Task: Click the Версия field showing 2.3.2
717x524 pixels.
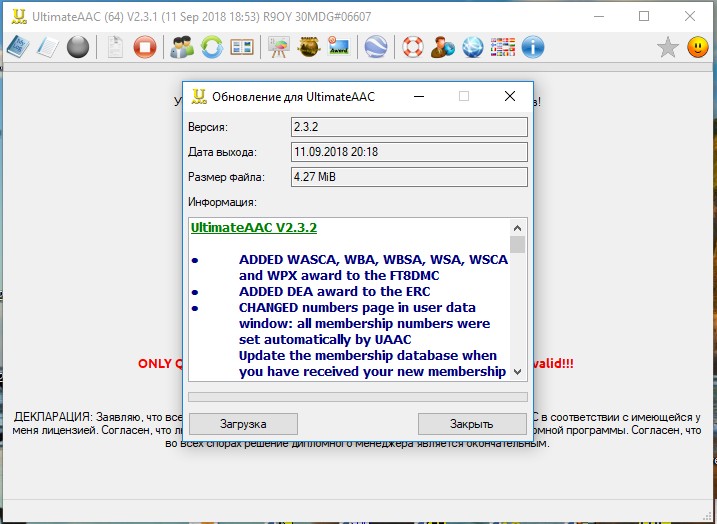Action: [408, 127]
